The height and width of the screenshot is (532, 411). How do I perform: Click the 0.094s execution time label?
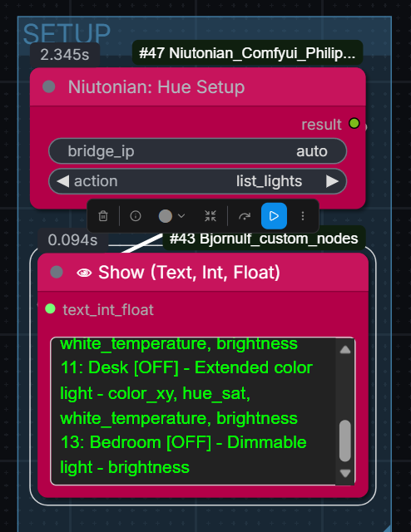[x=72, y=240]
